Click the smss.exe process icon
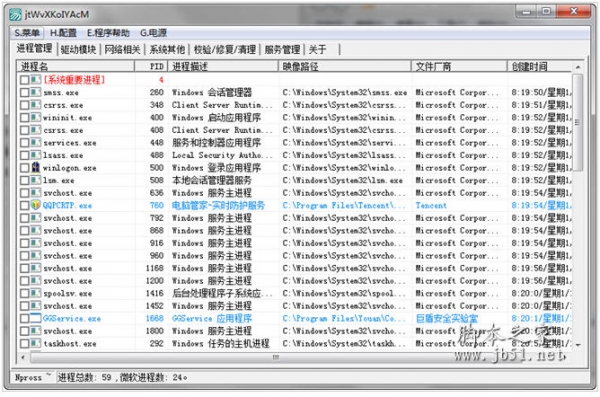Image resolution: width=600 pixels, height=397 pixels. tap(36, 92)
